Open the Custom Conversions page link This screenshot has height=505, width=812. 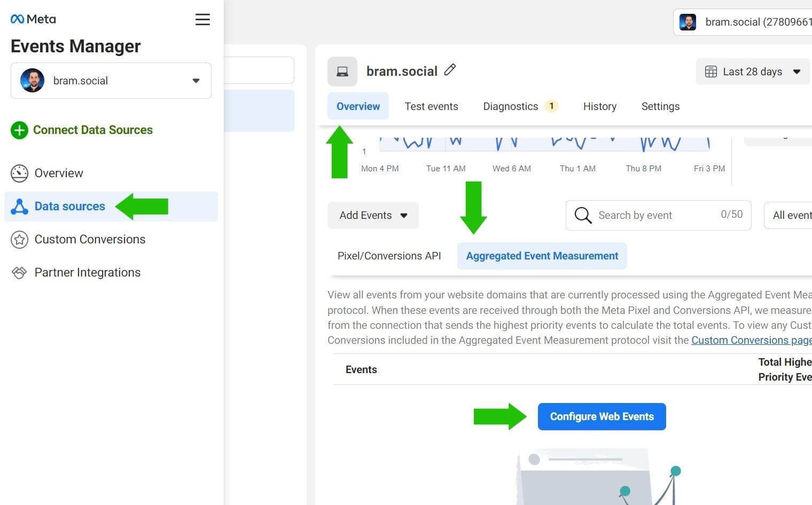[752, 340]
